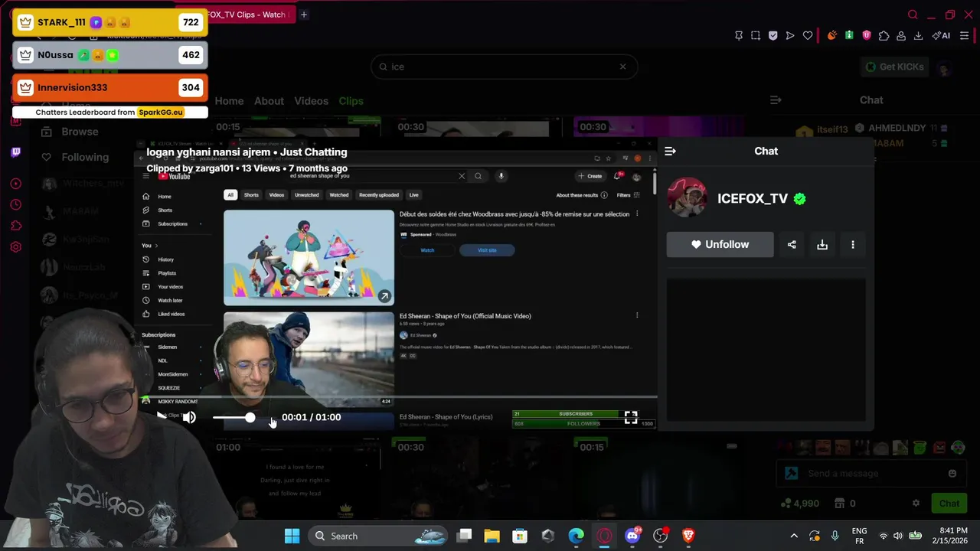Screen dimensions: 980x551
Task: Click the clip progress bar
Action: (397, 397)
